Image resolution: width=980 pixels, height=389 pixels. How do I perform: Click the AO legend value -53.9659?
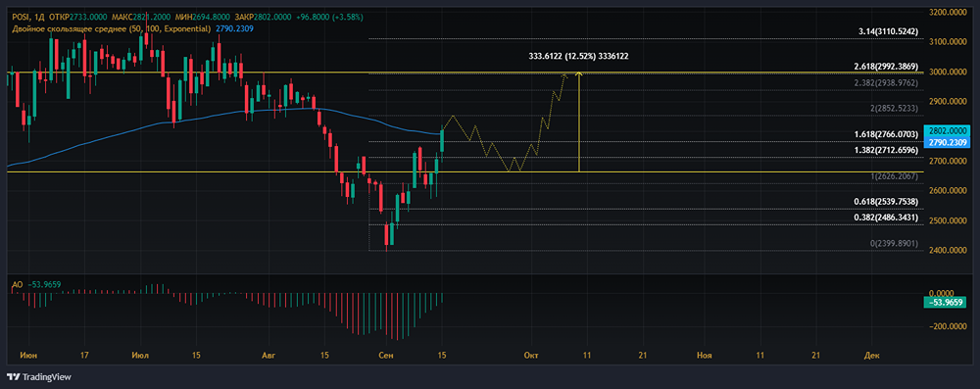pos(43,285)
